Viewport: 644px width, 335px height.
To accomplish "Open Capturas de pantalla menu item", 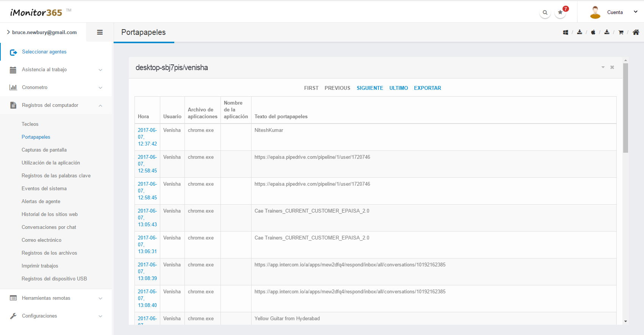I will tap(44, 150).
